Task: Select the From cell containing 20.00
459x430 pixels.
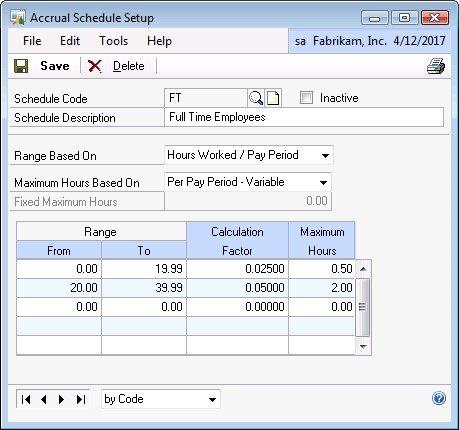Action: [x=59, y=288]
